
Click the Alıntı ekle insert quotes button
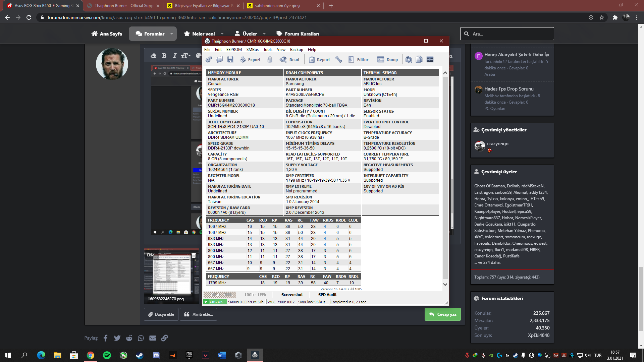click(198, 314)
